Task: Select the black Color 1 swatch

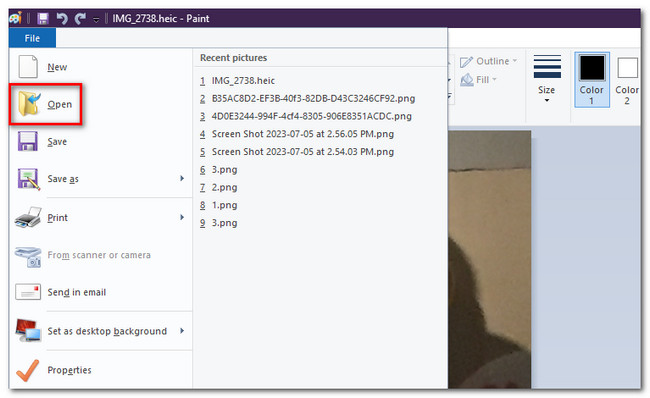Action: click(x=592, y=68)
